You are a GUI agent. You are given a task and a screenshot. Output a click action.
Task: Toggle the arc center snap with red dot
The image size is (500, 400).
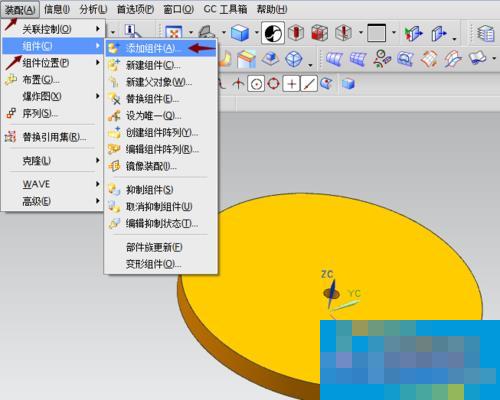point(238,84)
